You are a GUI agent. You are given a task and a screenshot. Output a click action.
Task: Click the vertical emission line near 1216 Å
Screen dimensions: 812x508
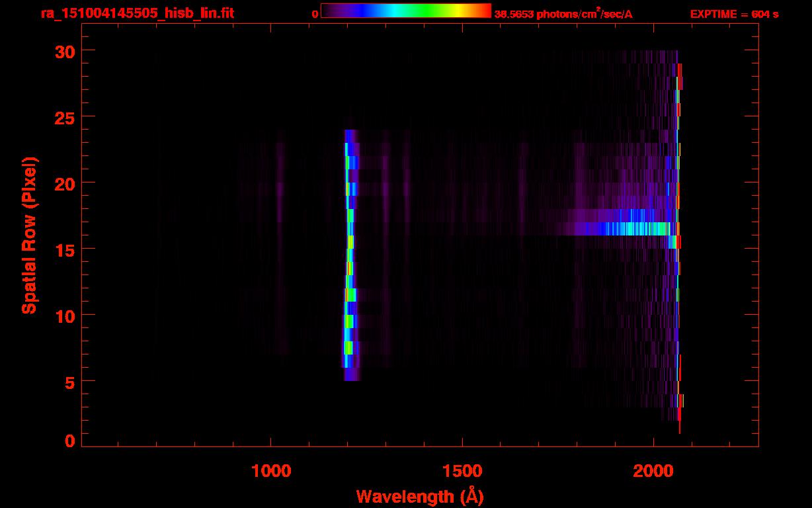click(x=350, y=255)
